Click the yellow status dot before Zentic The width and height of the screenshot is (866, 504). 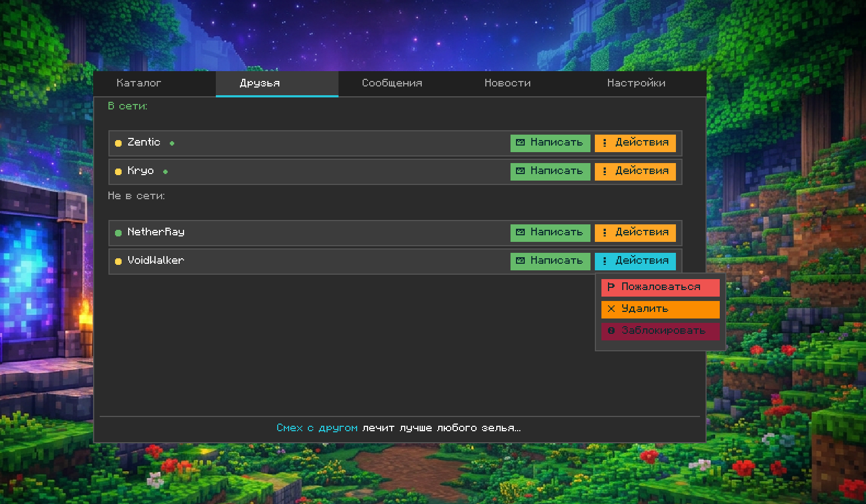[x=118, y=143]
